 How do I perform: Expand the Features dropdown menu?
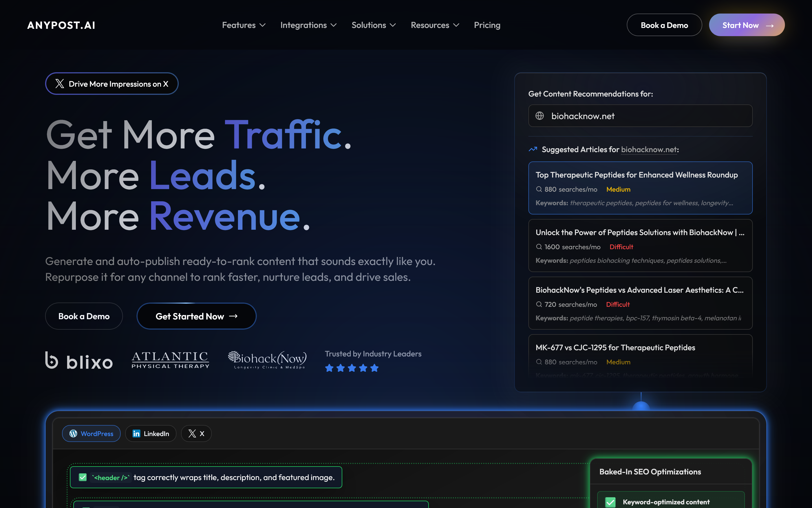[x=244, y=25]
